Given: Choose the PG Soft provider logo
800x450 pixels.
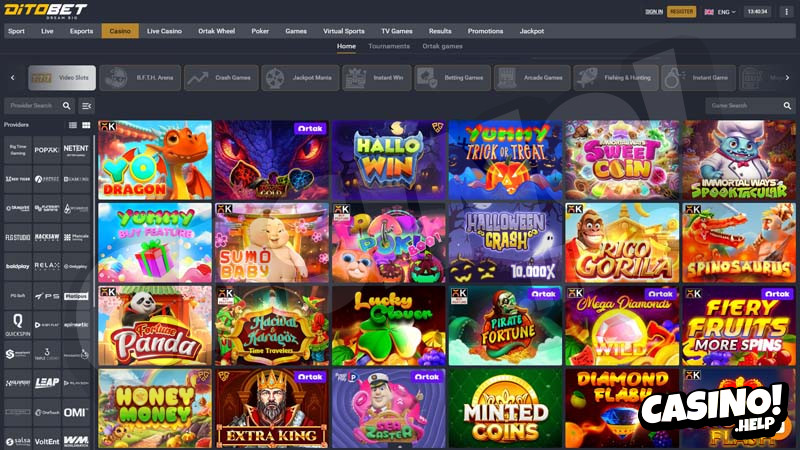Looking at the screenshot, I should tap(18, 295).
